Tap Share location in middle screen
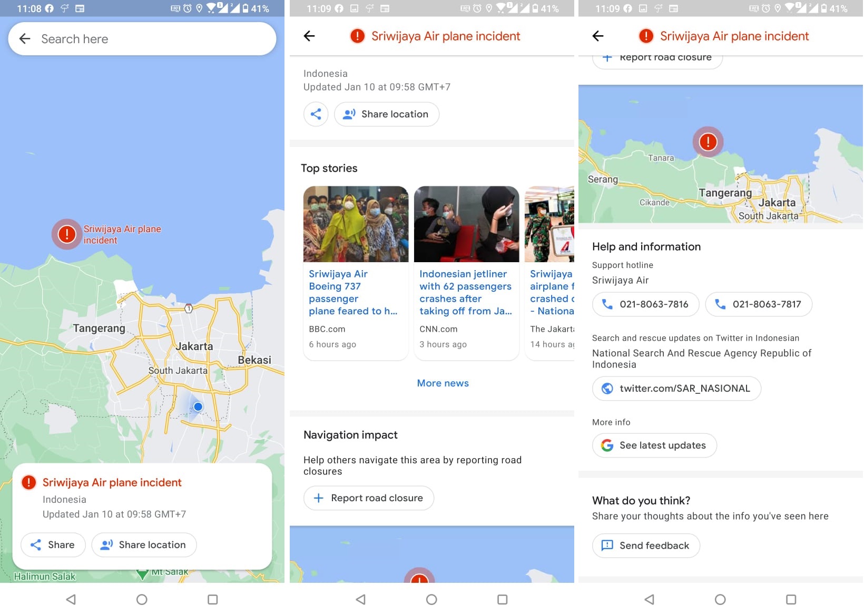This screenshot has width=864, height=616. pyautogui.click(x=387, y=114)
